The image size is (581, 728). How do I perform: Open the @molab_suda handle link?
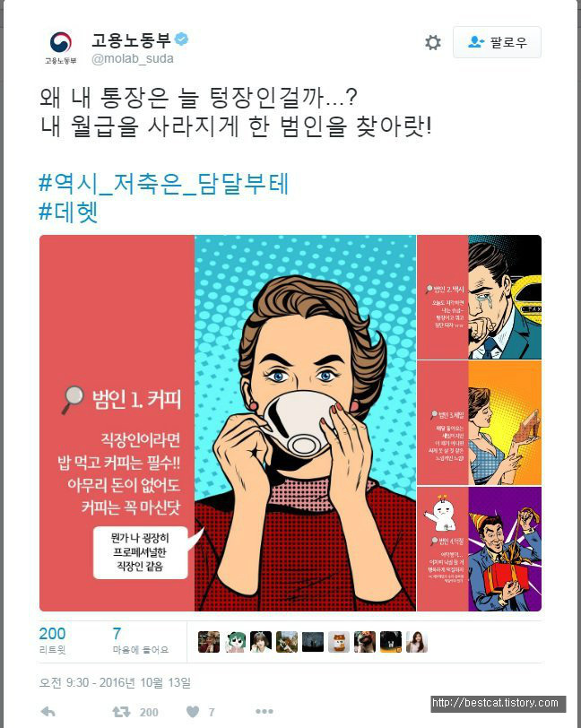[133, 59]
